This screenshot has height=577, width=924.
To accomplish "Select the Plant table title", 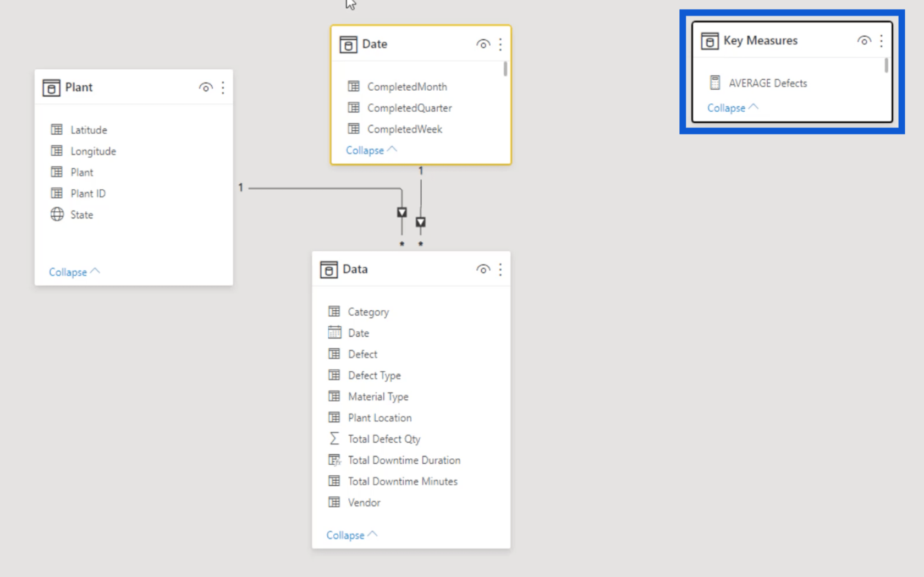I will [x=79, y=87].
